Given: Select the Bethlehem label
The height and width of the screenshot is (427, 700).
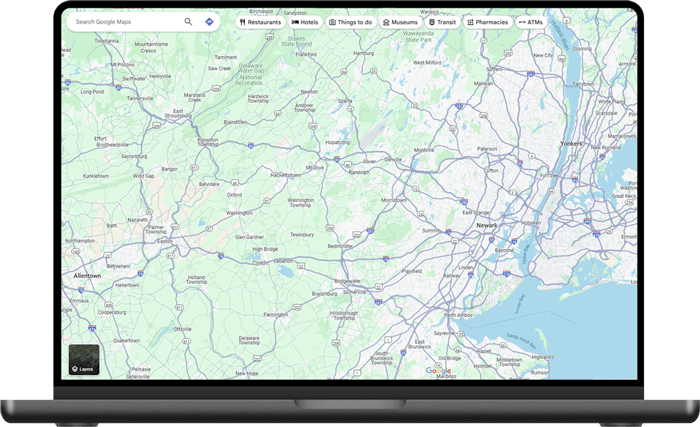Looking at the screenshot, I should pos(118,266).
